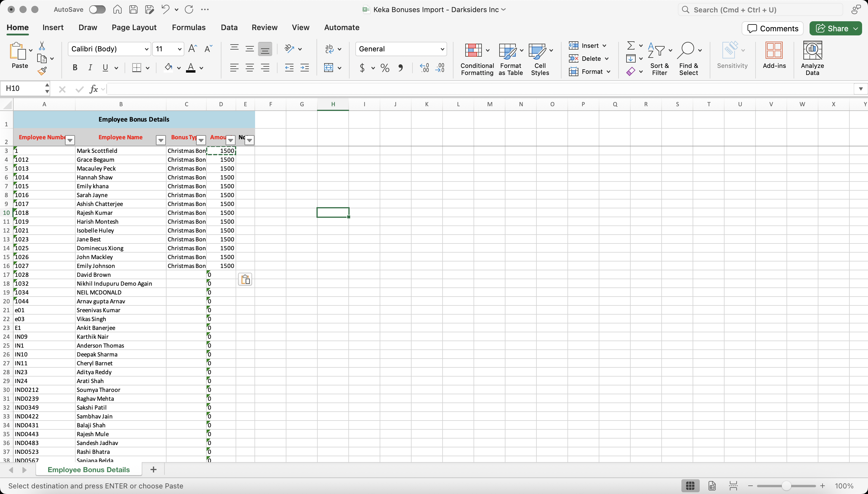Click the Comments button

(x=773, y=29)
